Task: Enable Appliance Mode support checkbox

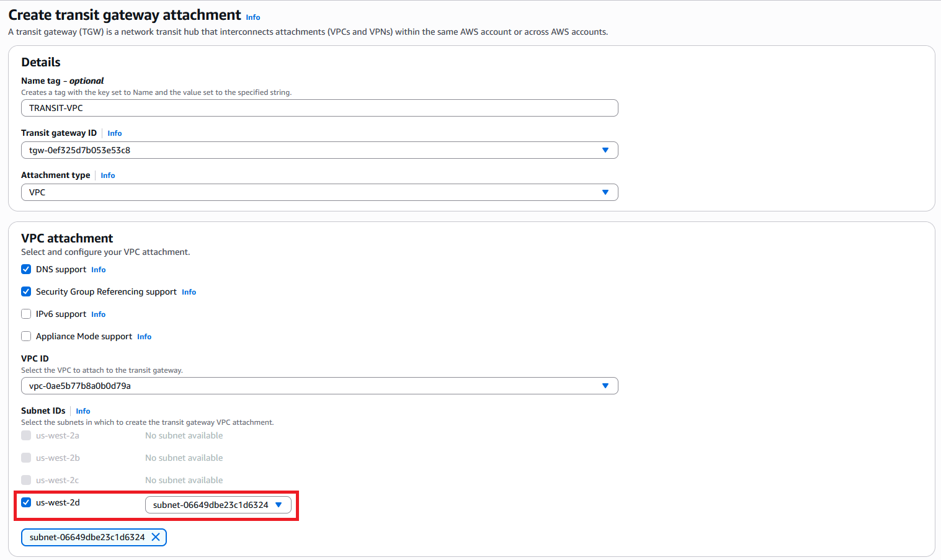Action: (x=26, y=336)
